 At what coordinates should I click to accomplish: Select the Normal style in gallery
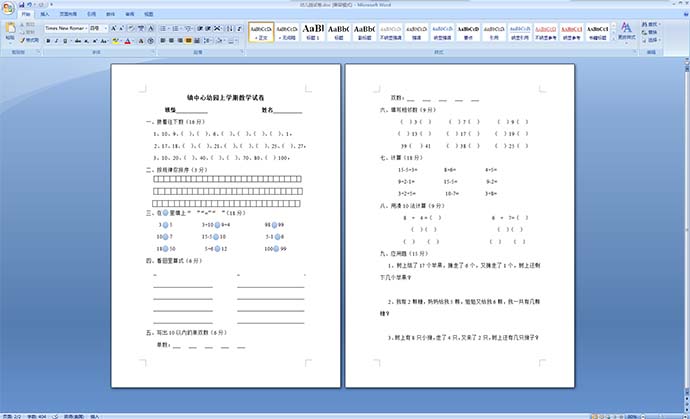click(x=261, y=32)
